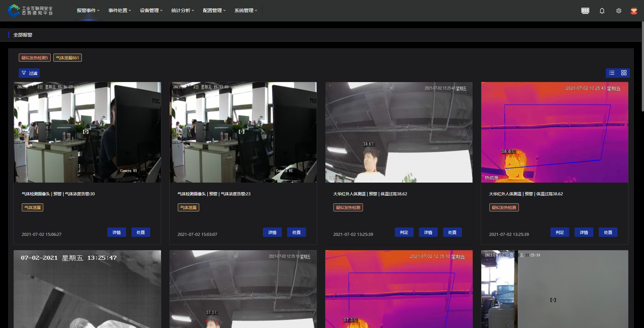644x328 pixels.
Task: Open the large-screen display icon
Action: click(585, 11)
